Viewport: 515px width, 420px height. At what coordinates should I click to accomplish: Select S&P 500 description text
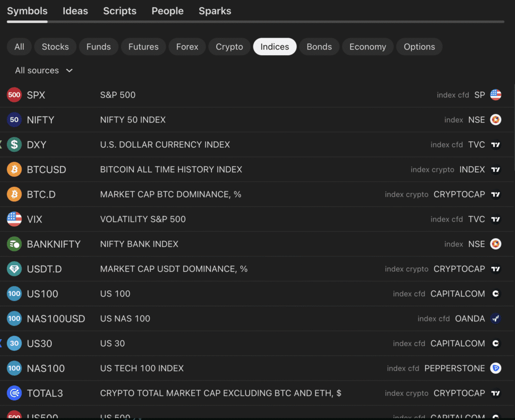pos(118,95)
